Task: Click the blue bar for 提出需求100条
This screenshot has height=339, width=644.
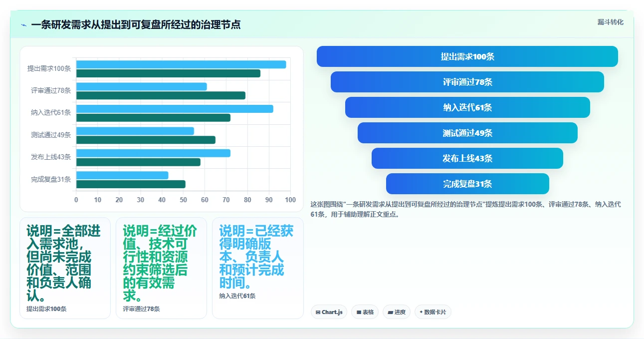Action: [x=181, y=64]
